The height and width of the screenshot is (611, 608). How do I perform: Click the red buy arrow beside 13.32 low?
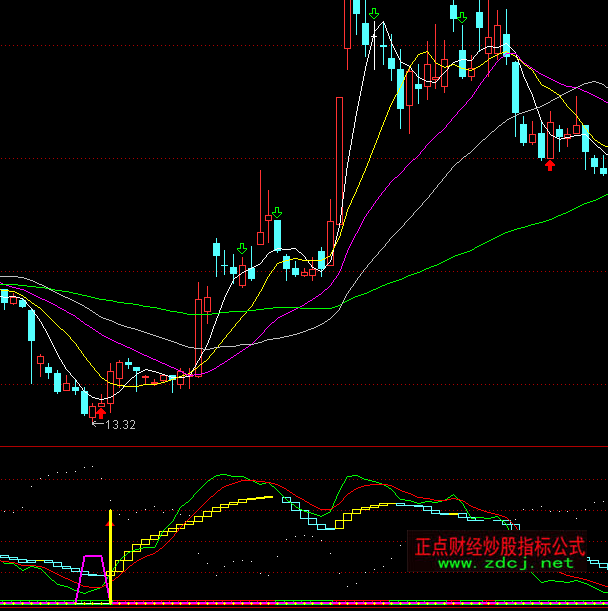(100, 412)
